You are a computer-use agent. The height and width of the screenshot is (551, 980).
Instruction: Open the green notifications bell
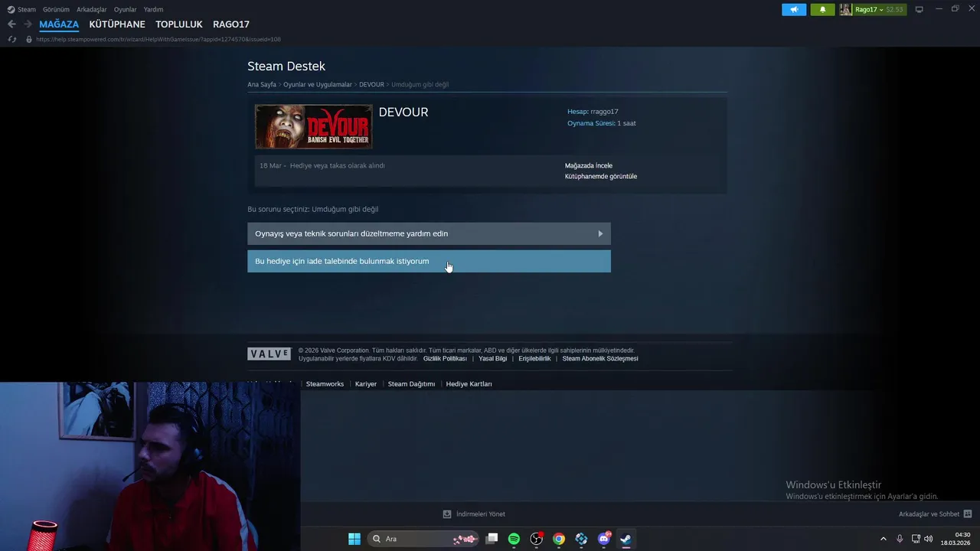tap(822, 9)
